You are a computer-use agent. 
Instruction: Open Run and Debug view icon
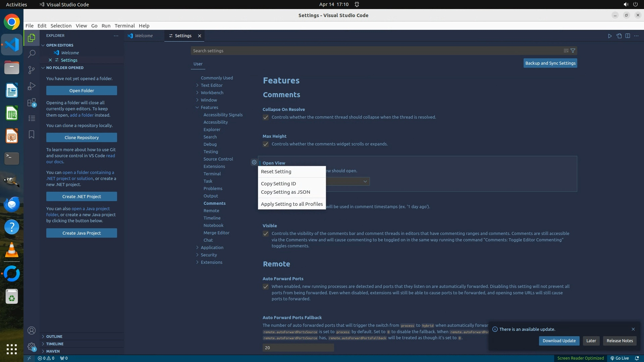pyautogui.click(x=32, y=86)
